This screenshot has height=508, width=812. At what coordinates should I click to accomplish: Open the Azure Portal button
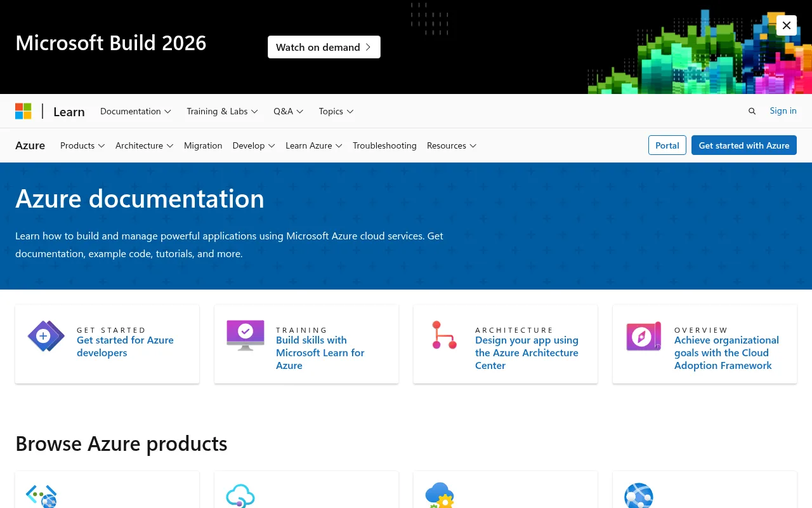(x=667, y=145)
